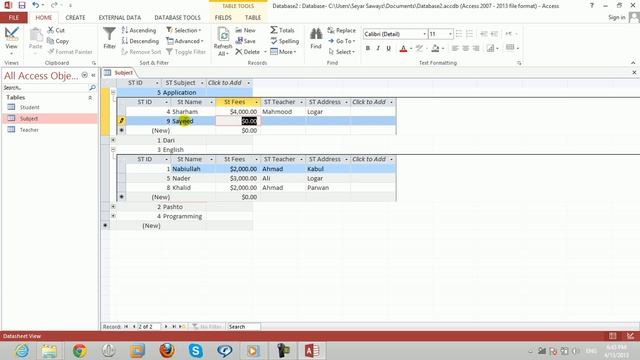Click Sign in link

617,18
